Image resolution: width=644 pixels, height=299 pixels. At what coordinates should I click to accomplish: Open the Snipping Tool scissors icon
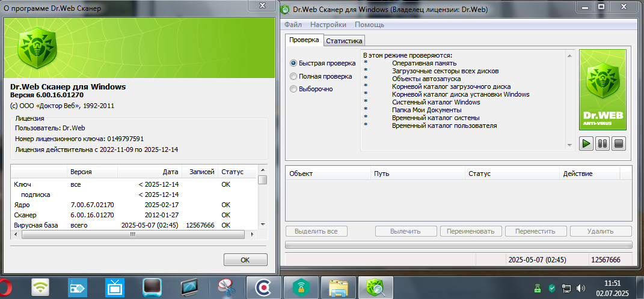point(227,288)
